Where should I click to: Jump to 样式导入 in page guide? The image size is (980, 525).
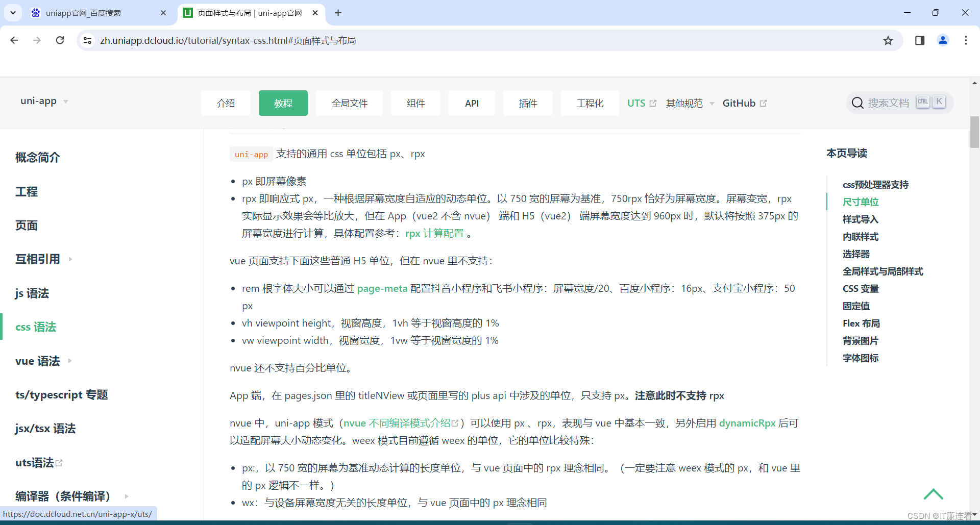click(x=861, y=219)
